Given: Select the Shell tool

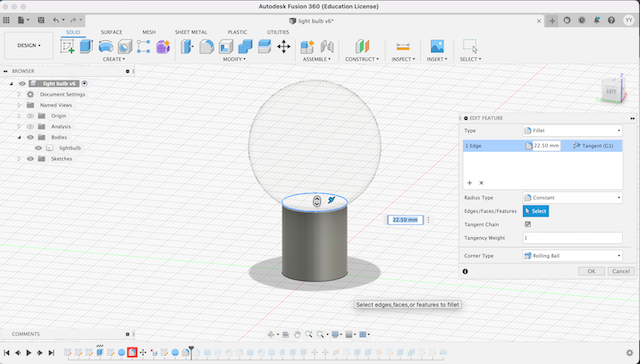Looking at the screenshot, I should click(226, 47).
